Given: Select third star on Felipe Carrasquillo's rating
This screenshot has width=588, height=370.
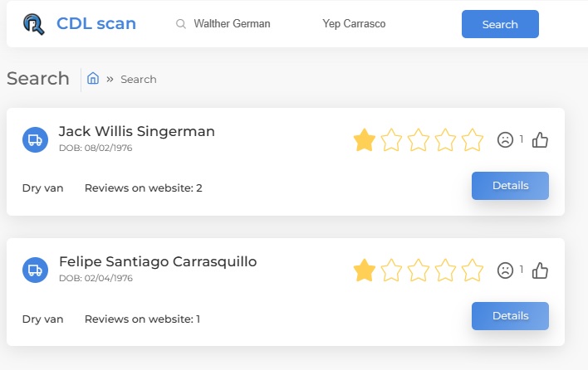Looking at the screenshot, I should click(x=418, y=270).
